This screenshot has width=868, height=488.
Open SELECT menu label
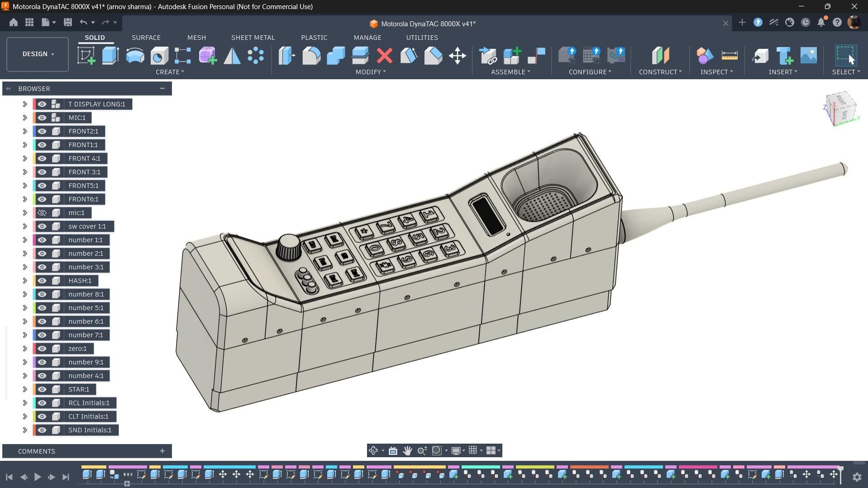[846, 72]
